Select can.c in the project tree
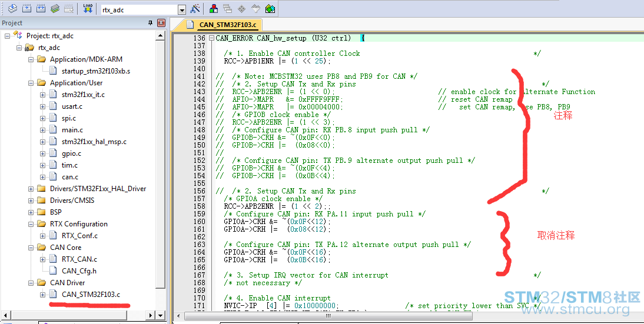This screenshot has height=324, width=644. pos(70,177)
